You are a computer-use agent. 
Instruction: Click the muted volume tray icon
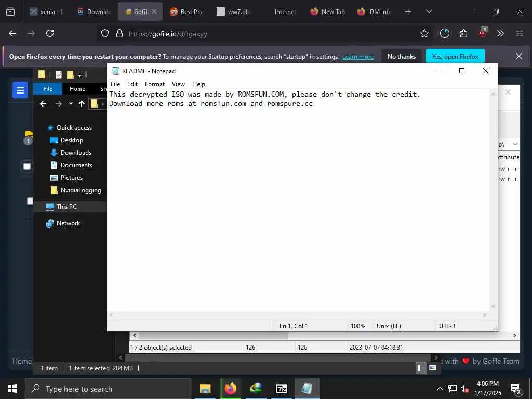(x=464, y=389)
